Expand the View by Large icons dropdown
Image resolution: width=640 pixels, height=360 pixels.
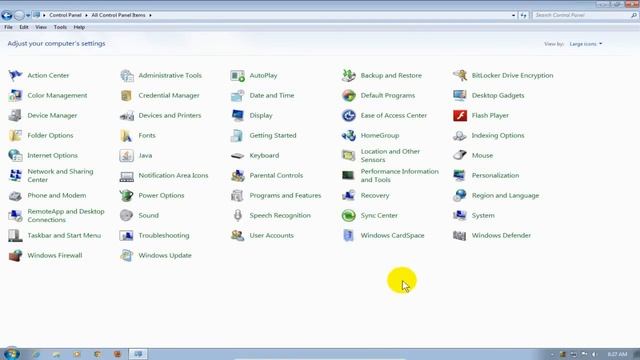coord(586,44)
